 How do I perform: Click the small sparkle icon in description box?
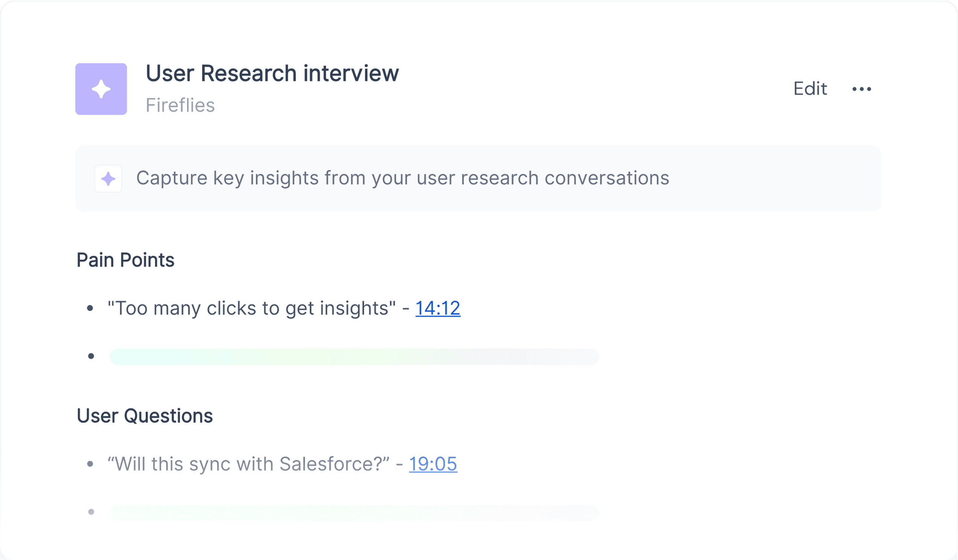click(108, 179)
